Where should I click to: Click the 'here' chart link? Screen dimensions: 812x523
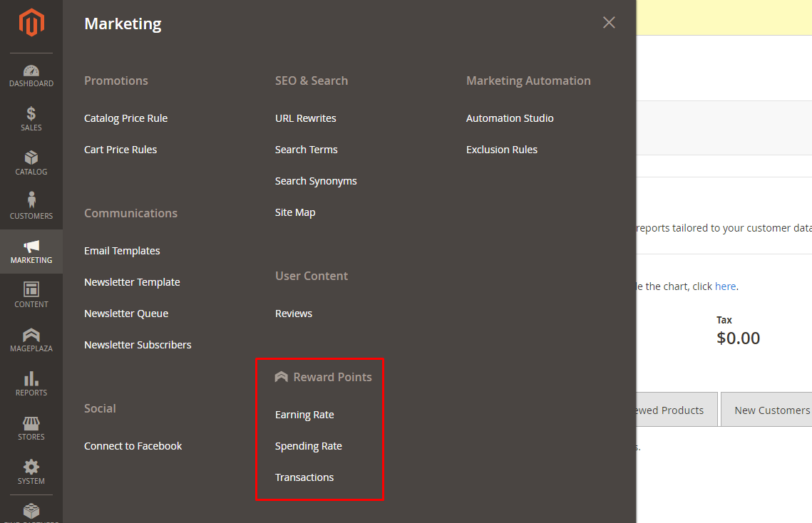[725, 286]
